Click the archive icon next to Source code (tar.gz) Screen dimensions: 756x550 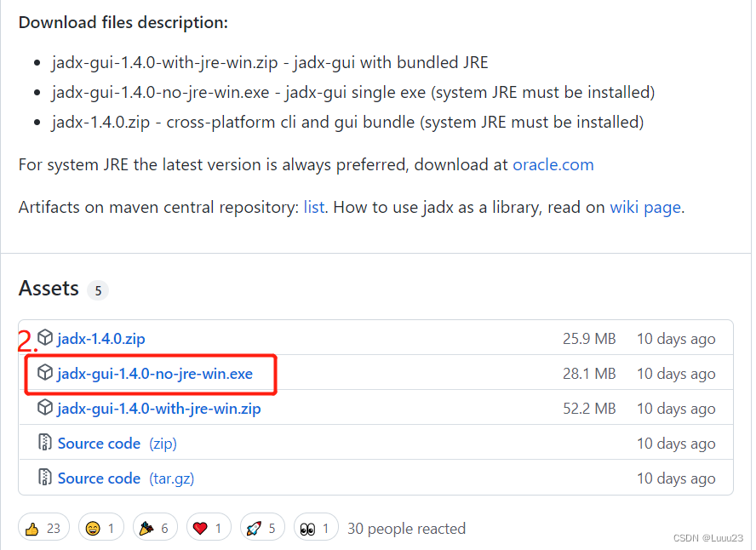(x=44, y=478)
